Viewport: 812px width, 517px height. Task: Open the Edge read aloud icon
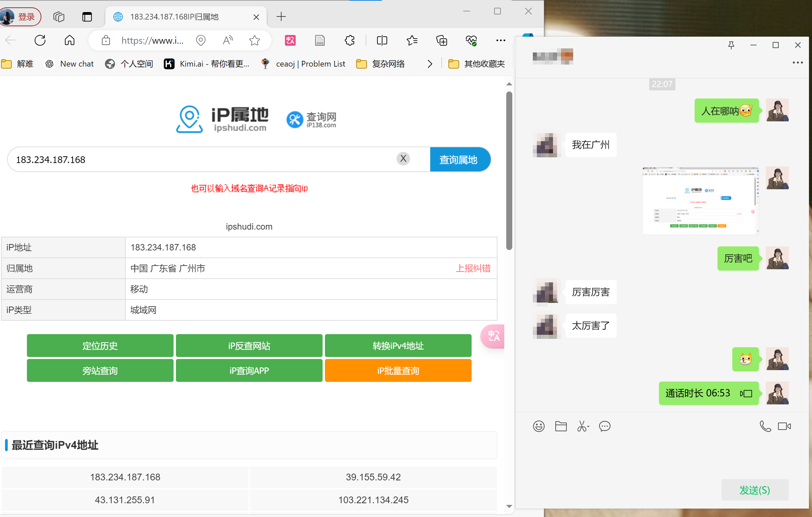[x=228, y=40]
